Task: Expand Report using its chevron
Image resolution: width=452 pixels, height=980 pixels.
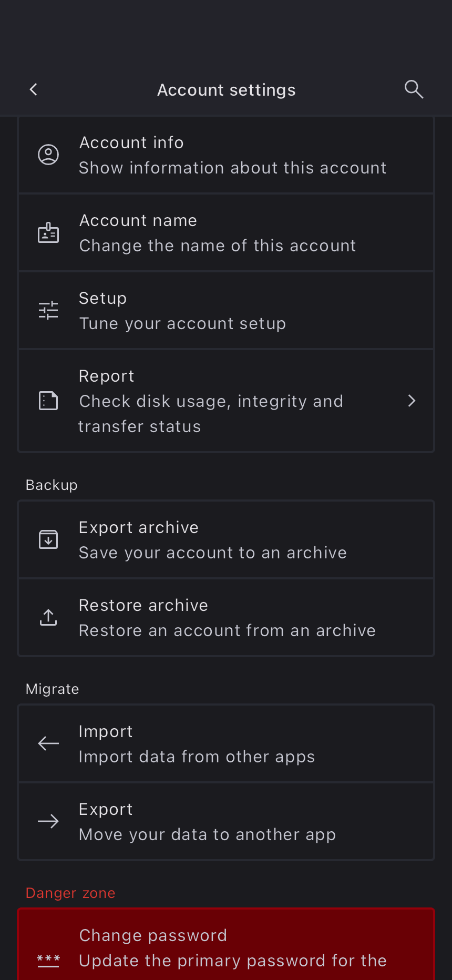Action: (412, 401)
